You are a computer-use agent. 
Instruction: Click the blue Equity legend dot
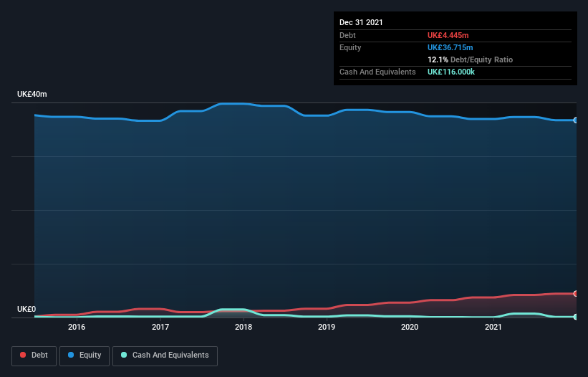click(x=71, y=355)
